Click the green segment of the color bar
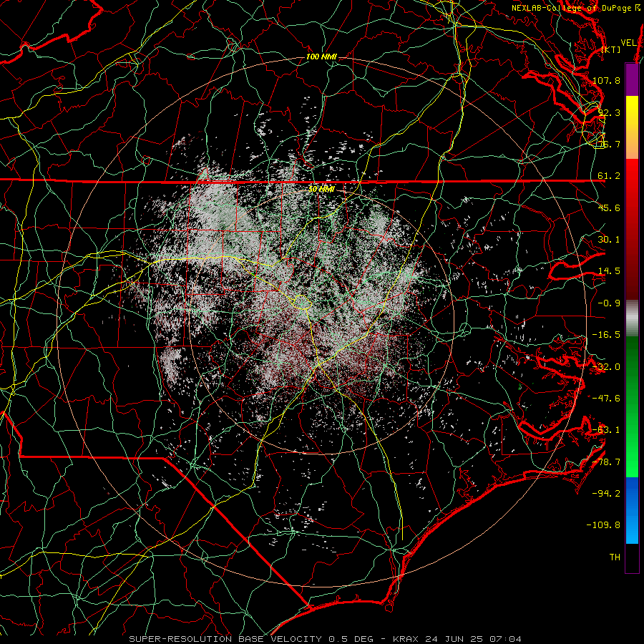This screenshot has height=644, width=644. coord(632,406)
